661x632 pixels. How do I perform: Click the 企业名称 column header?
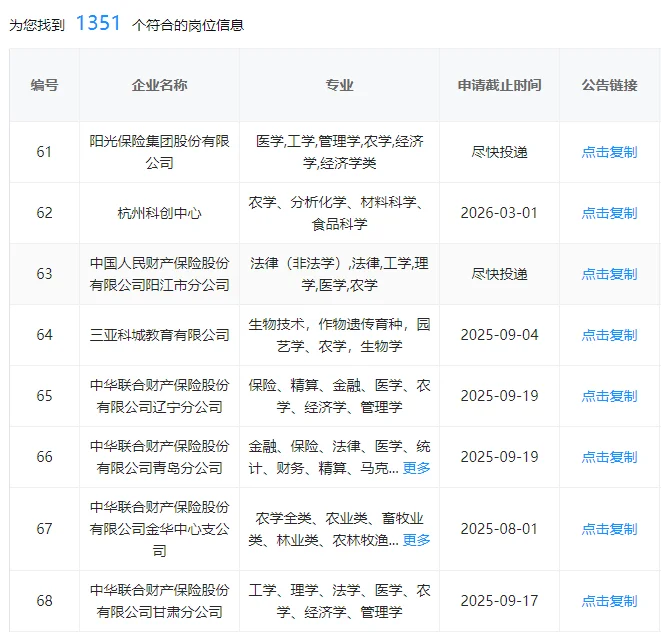tap(159, 85)
